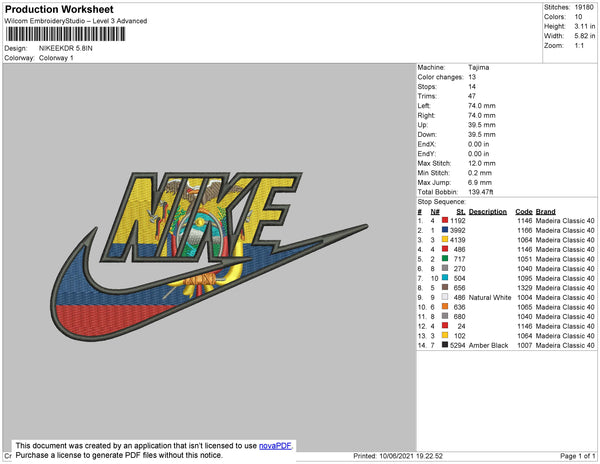
Task: Click the 'Page 1 of 1' footer
Action: point(577,456)
